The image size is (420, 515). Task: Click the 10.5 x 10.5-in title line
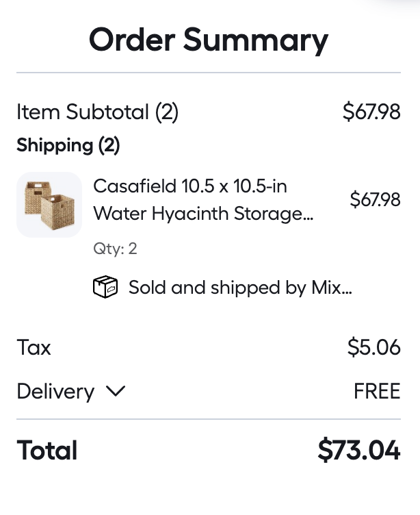click(x=190, y=186)
